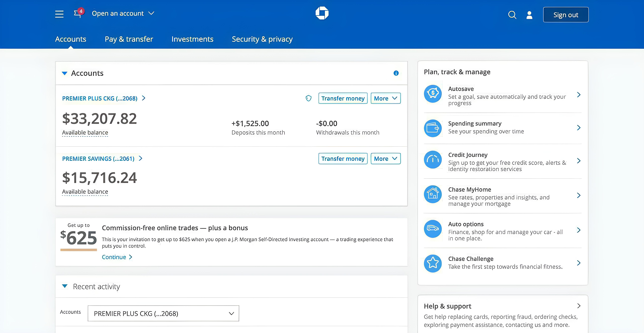Click the Sign out button
Screen dimensions: 644x333
coord(566,15)
